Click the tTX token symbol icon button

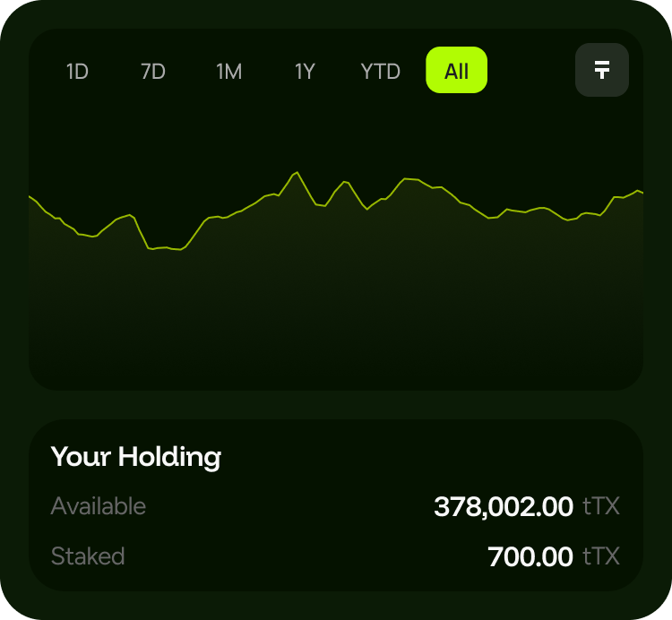point(601,70)
